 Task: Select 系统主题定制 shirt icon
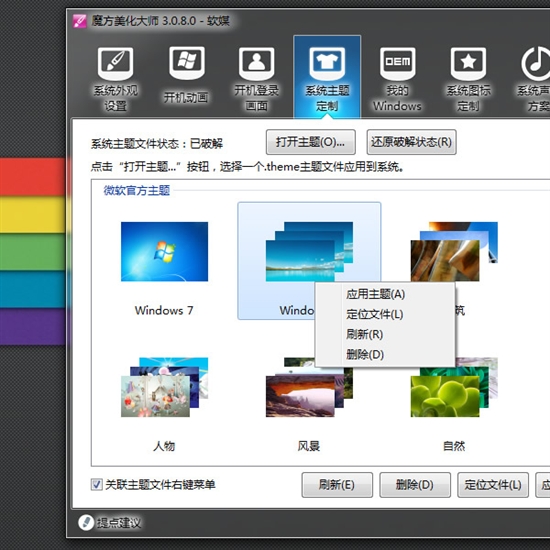click(x=327, y=64)
